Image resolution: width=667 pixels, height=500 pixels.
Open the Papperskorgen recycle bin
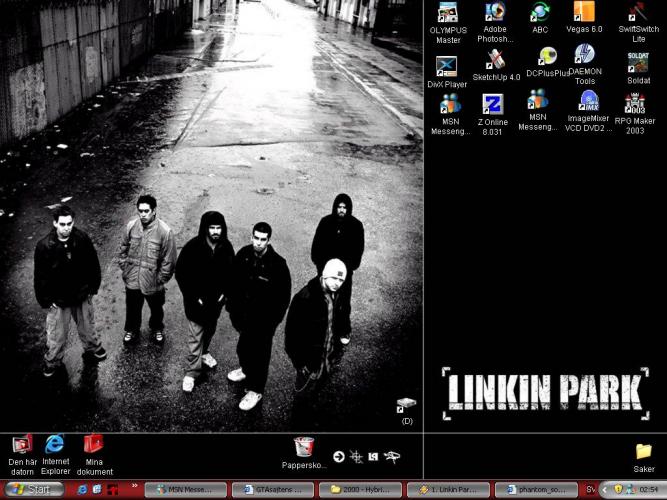(x=304, y=448)
